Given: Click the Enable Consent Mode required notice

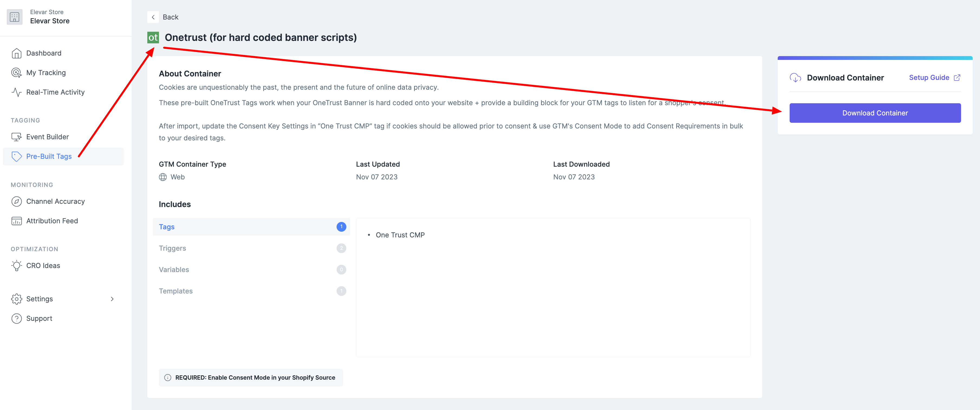Looking at the screenshot, I should (x=251, y=377).
